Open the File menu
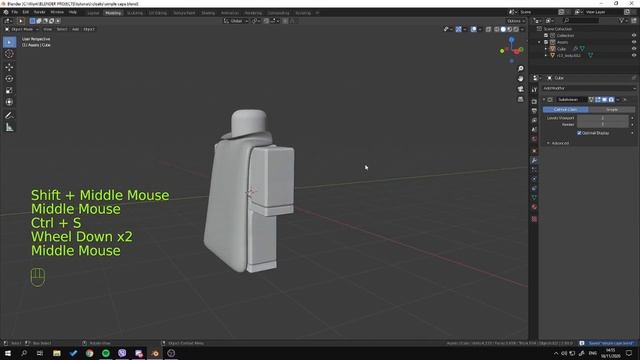Image resolution: width=640 pixels, height=360 pixels. [x=15, y=12]
